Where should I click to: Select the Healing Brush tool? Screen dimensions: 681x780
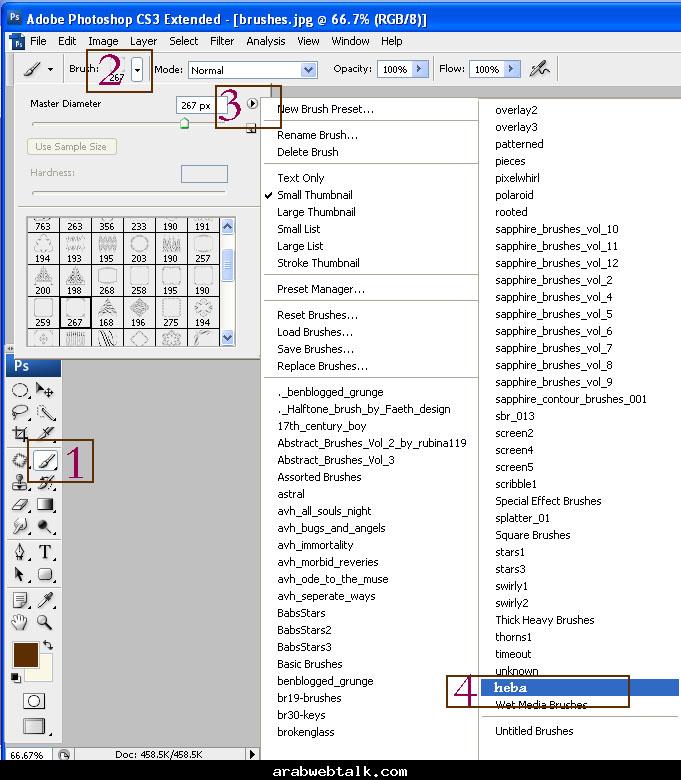point(20,461)
